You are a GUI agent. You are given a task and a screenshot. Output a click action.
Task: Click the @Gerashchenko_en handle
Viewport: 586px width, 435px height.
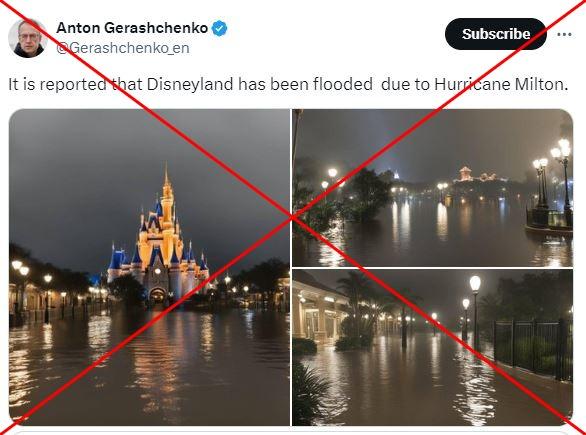(x=123, y=48)
